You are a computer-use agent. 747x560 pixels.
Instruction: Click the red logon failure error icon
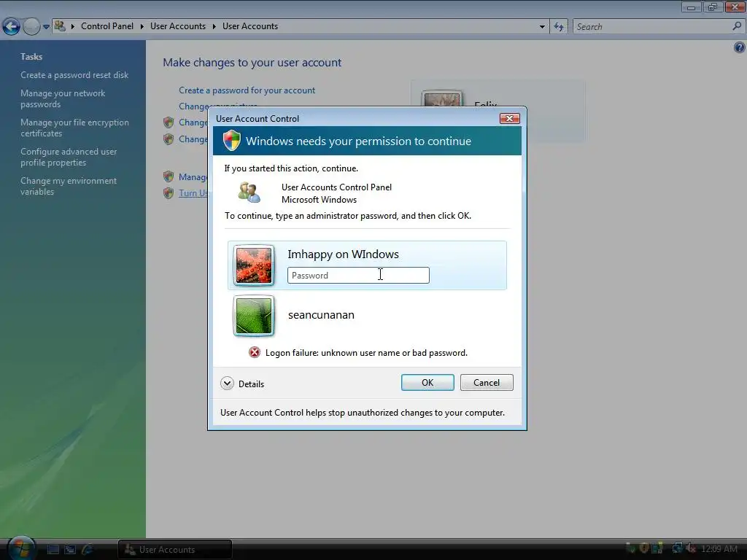point(255,352)
